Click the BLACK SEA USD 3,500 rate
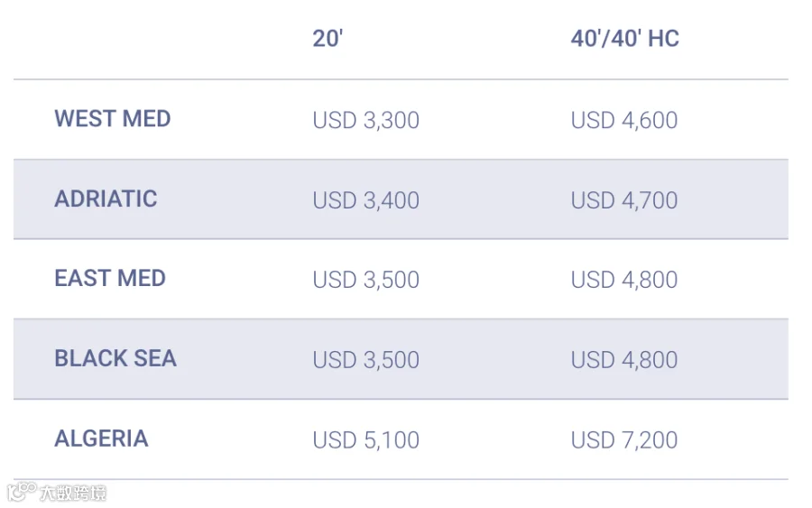 coord(365,360)
